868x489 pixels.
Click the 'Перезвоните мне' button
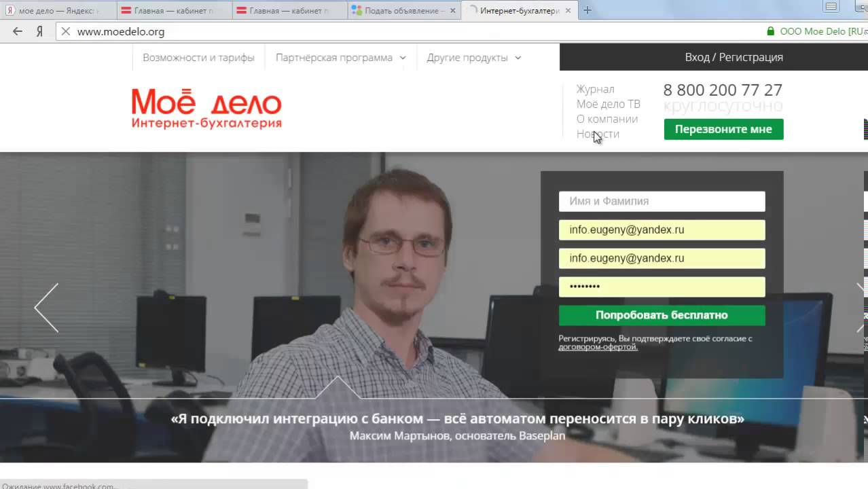723,129
